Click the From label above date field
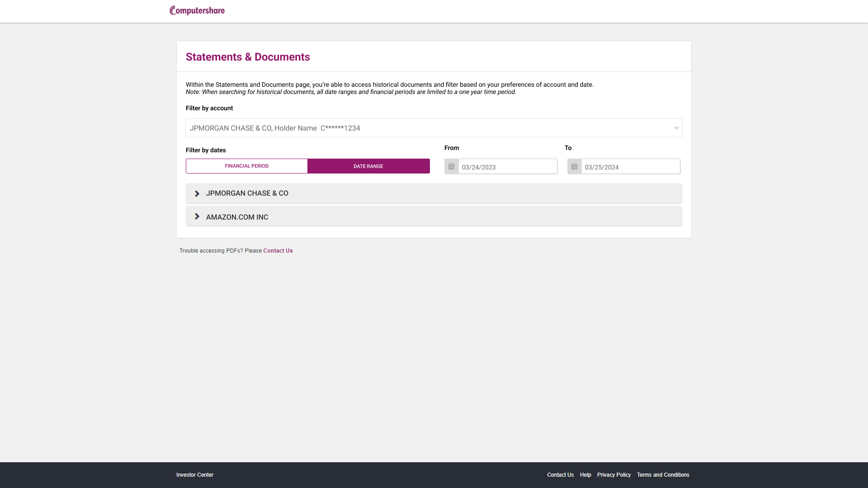The image size is (868, 488). coord(452,148)
